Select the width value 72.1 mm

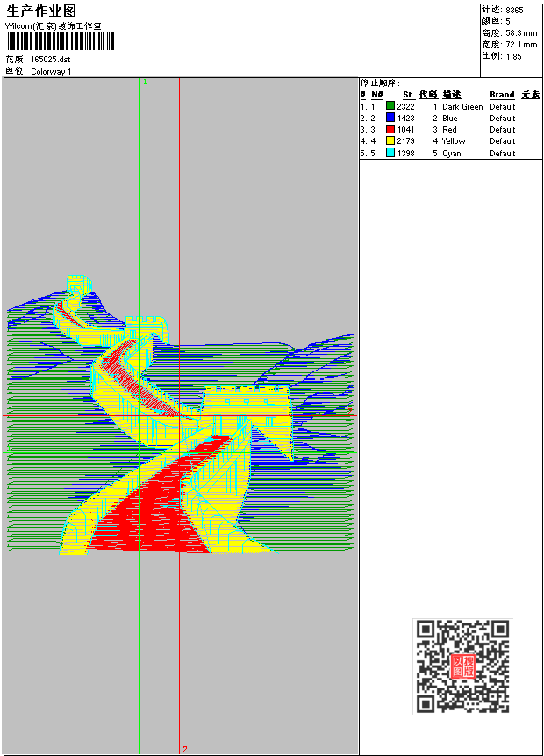(521, 45)
